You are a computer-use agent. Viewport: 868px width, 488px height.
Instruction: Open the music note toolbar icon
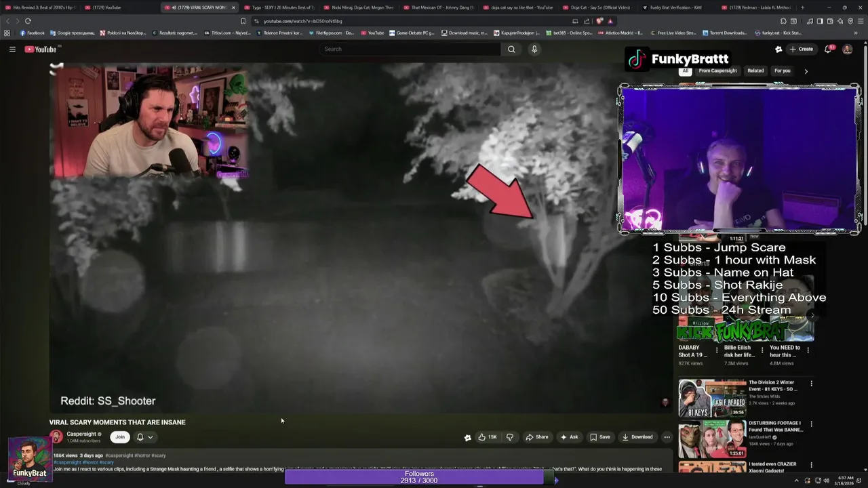point(810,21)
